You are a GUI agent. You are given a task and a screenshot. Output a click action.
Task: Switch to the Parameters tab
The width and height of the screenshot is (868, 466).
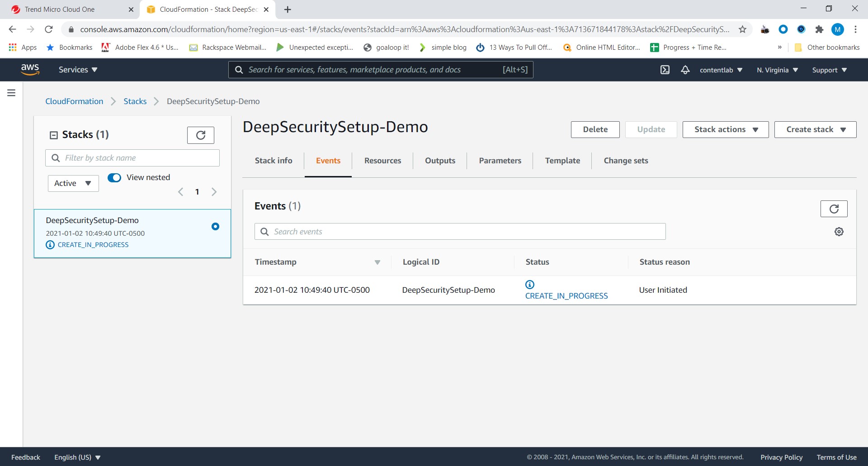tap(500, 161)
